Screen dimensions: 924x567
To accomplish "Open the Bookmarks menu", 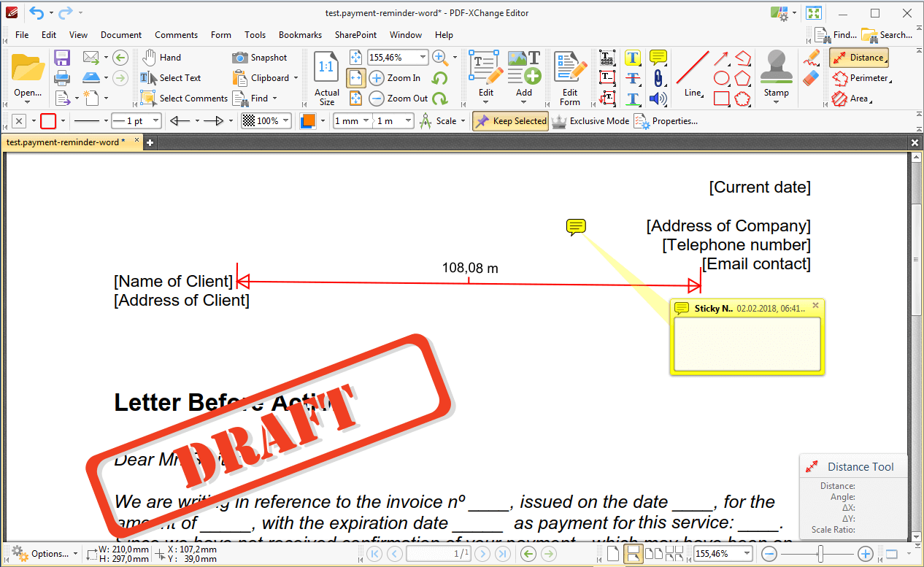I will click(x=300, y=34).
